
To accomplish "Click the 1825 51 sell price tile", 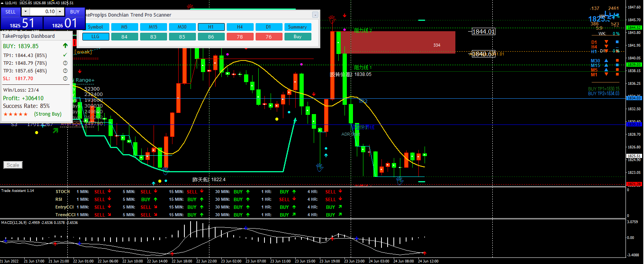I will click(x=22, y=23).
